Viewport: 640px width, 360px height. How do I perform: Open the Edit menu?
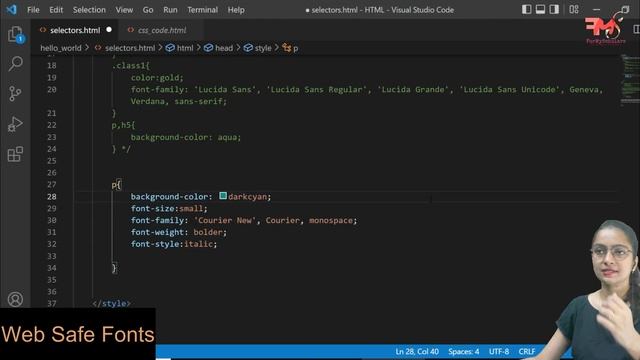[56, 10]
